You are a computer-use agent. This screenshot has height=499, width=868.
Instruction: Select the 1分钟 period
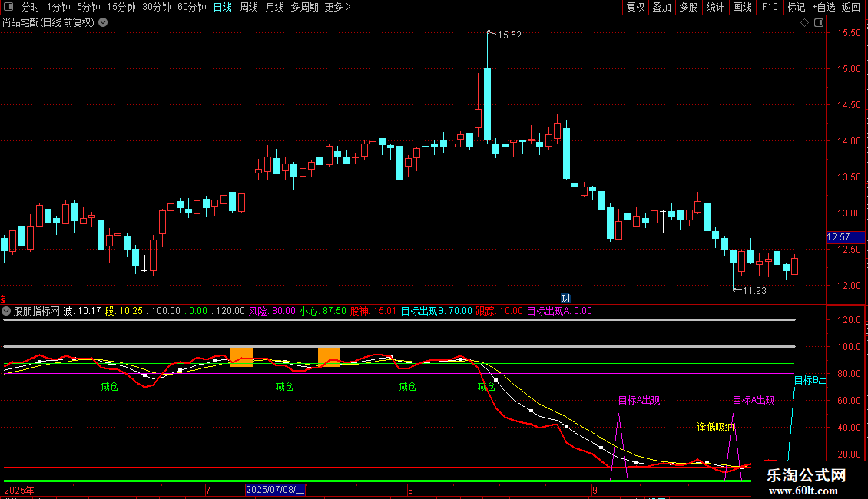(x=58, y=7)
